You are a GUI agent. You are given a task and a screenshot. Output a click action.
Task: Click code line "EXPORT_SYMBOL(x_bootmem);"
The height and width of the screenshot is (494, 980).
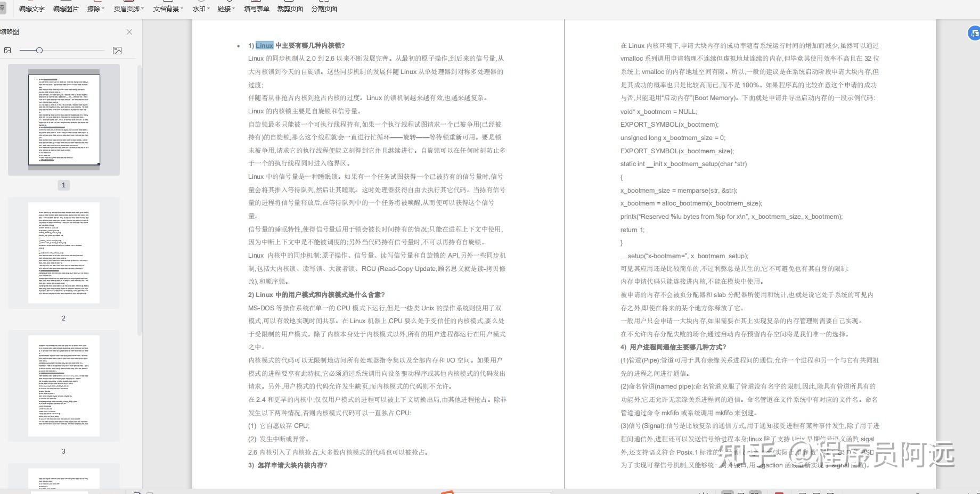[669, 125]
